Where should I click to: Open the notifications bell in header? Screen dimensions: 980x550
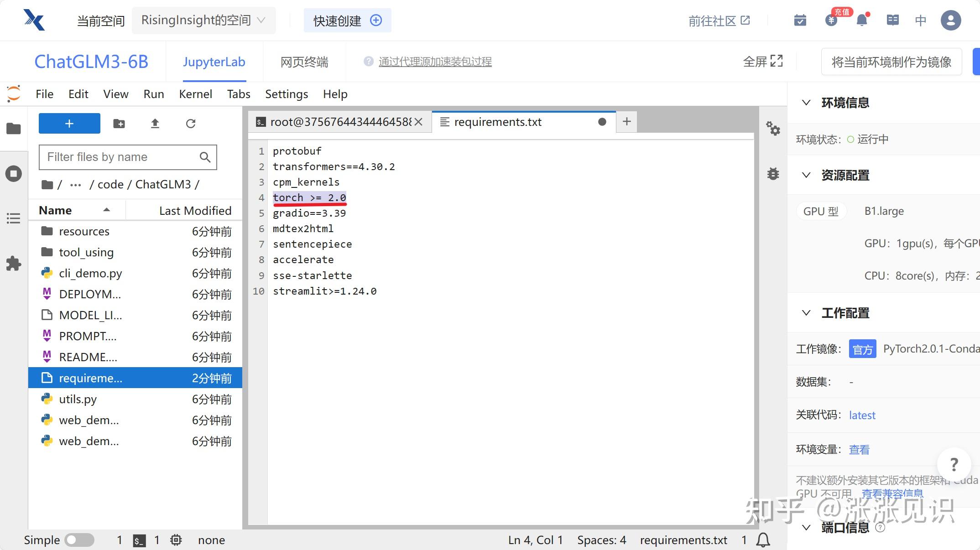(862, 20)
